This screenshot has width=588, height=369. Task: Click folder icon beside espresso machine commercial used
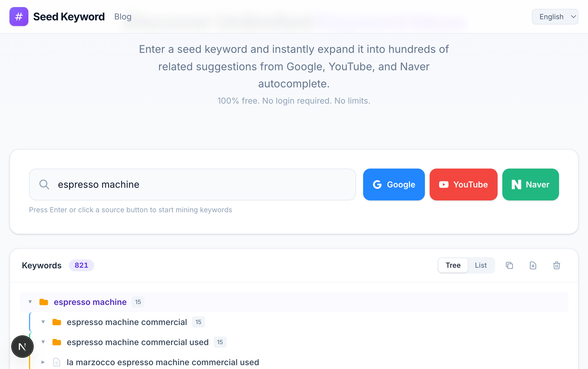pos(57,342)
